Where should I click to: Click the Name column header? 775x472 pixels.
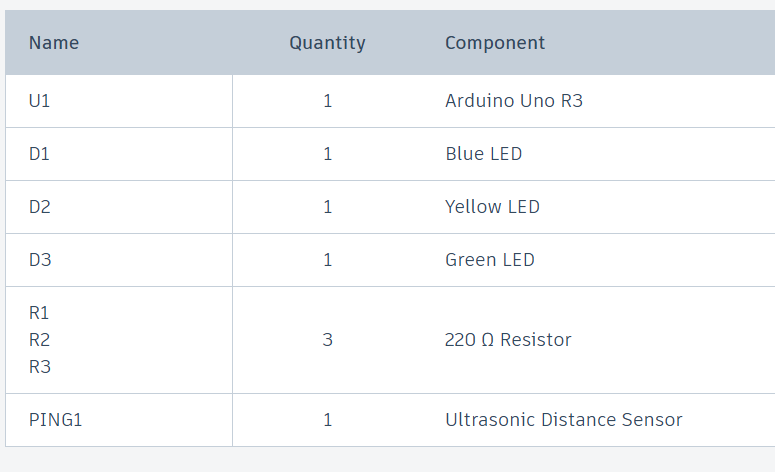point(54,43)
